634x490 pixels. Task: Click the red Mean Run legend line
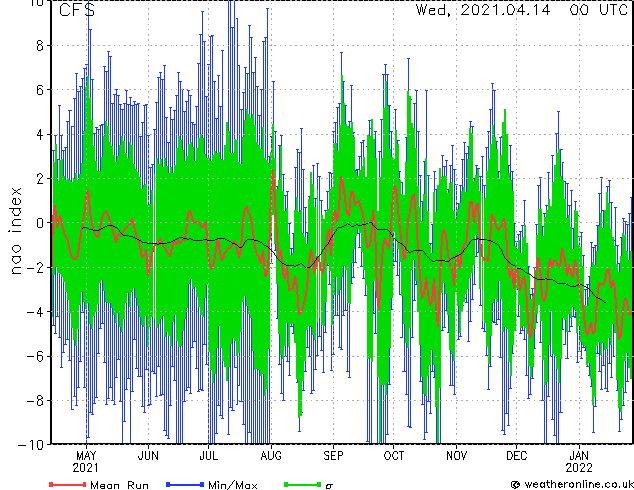68,484
